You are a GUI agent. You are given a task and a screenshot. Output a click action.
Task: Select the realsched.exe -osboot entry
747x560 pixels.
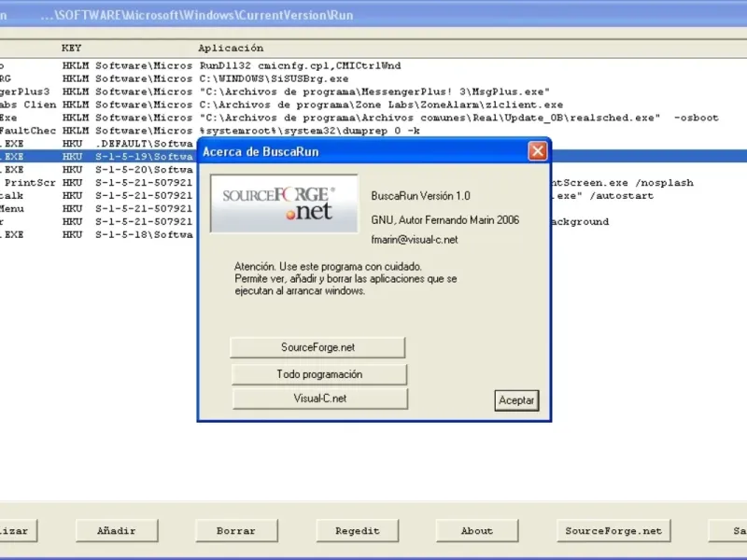[373, 118]
